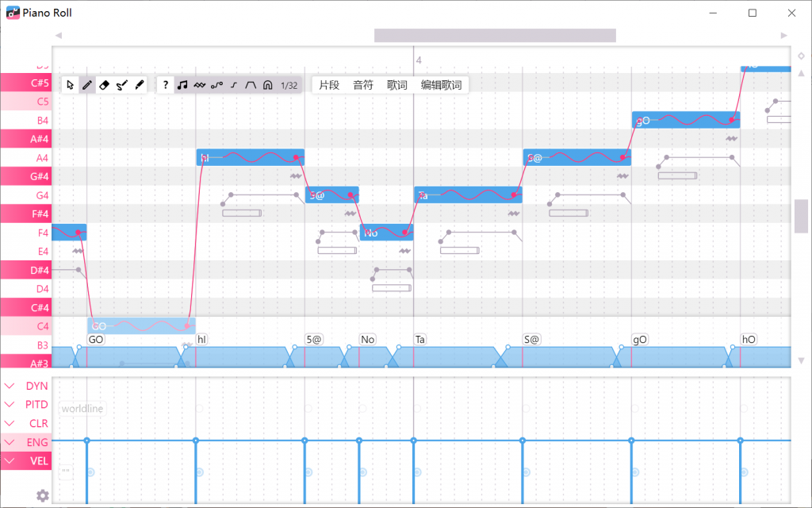812x508 pixels.
Task: Open parameter settings gear icon
Action: click(x=43, y=495)
